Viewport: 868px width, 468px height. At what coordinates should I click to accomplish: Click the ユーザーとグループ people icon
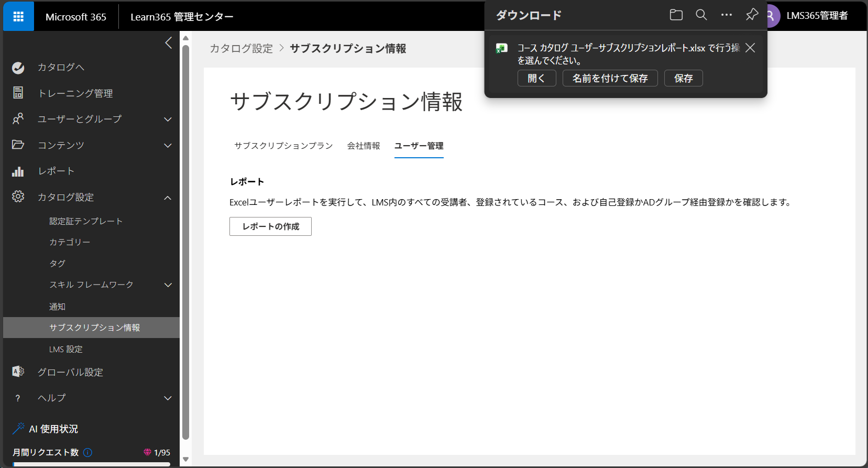click(18, 119)
